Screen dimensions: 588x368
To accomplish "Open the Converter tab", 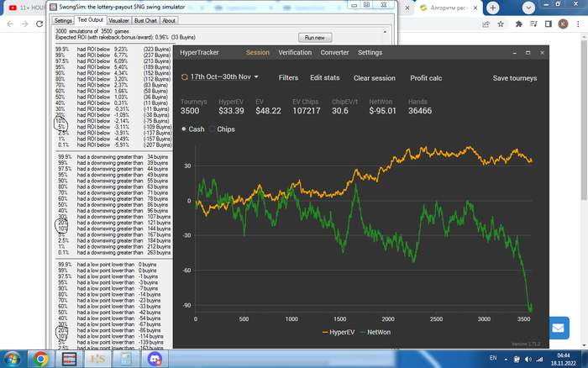I will tap(334, 53).
